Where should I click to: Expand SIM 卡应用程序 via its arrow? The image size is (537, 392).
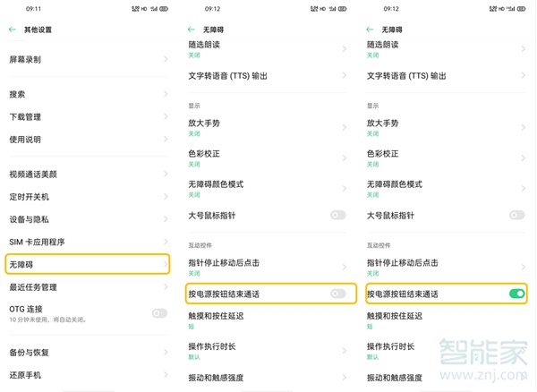tap(166, 242)
